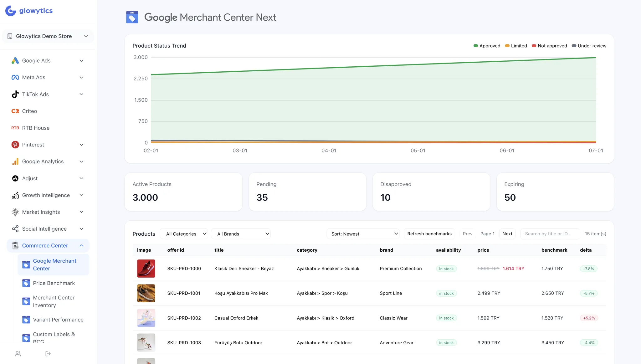Click Google Merchant Center sidebar tag icon
This screenshot has height=364, width=641.
[x=26, y=265]
